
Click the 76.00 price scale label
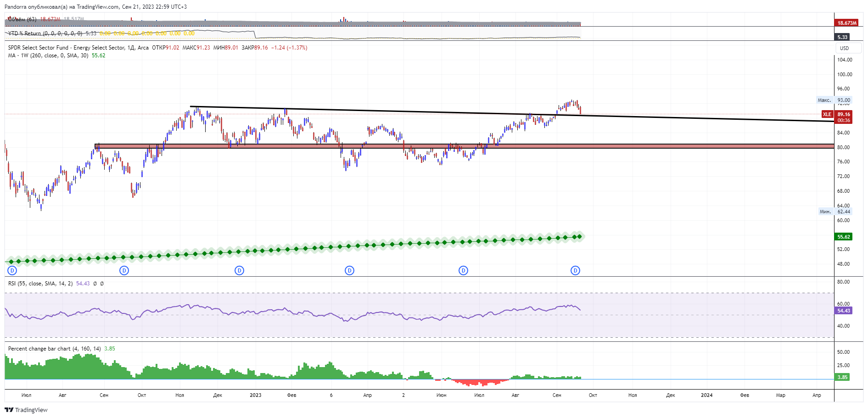coord(843,162)
